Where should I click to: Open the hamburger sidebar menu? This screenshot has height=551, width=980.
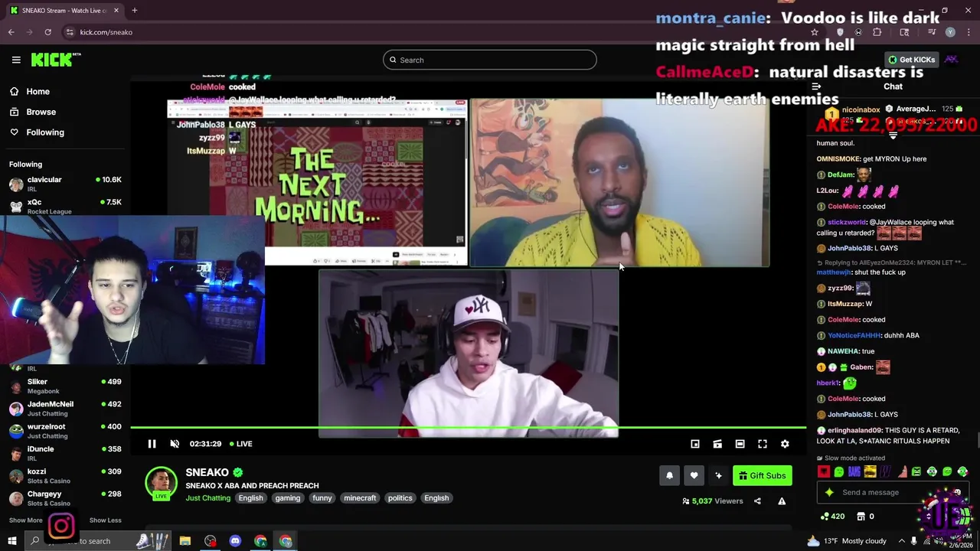tap(16, 60)
